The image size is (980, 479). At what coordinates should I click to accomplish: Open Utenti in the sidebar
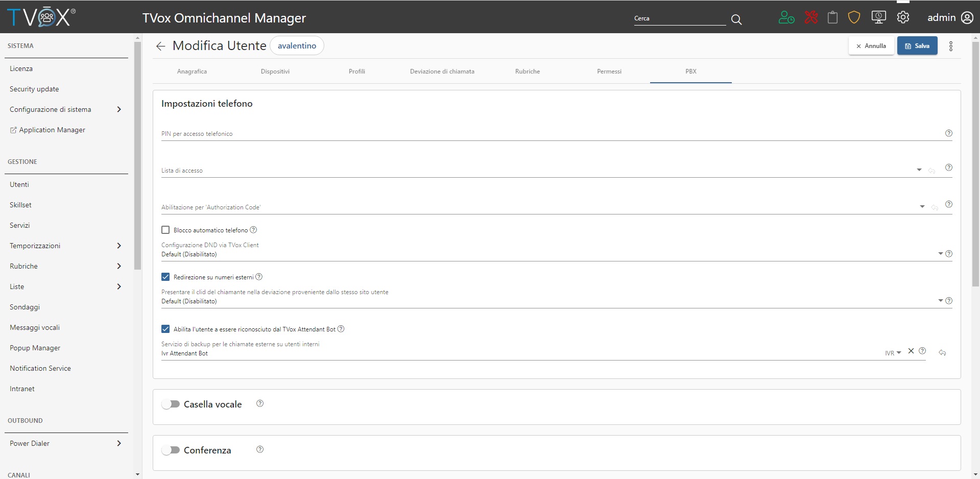[19, 184]
